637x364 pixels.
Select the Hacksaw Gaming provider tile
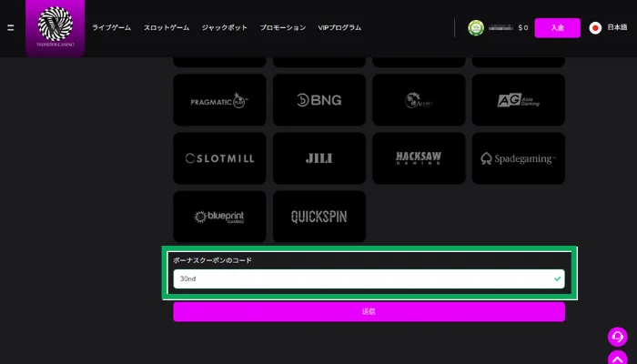click(x=419, y=158)
